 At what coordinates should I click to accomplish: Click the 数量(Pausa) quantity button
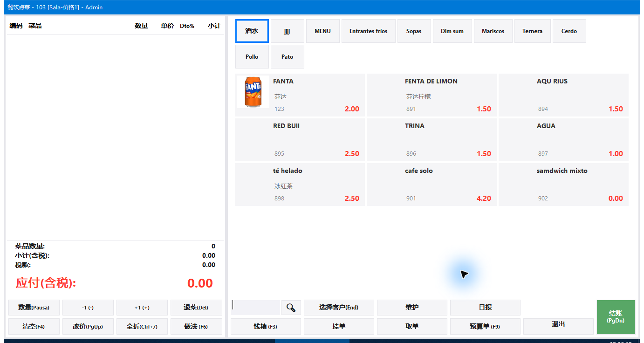[x=34, y=308]
